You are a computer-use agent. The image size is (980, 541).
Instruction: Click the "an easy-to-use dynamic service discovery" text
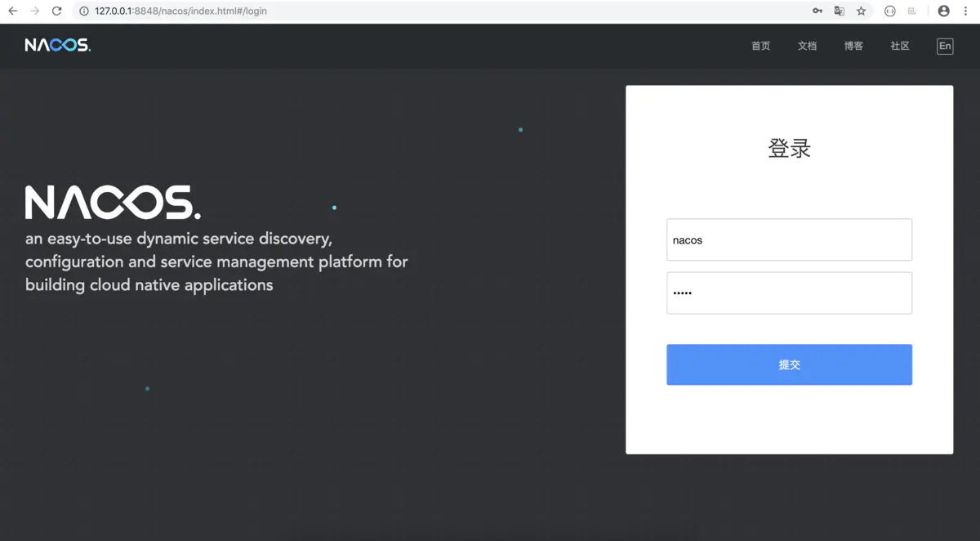coord(179,239)
